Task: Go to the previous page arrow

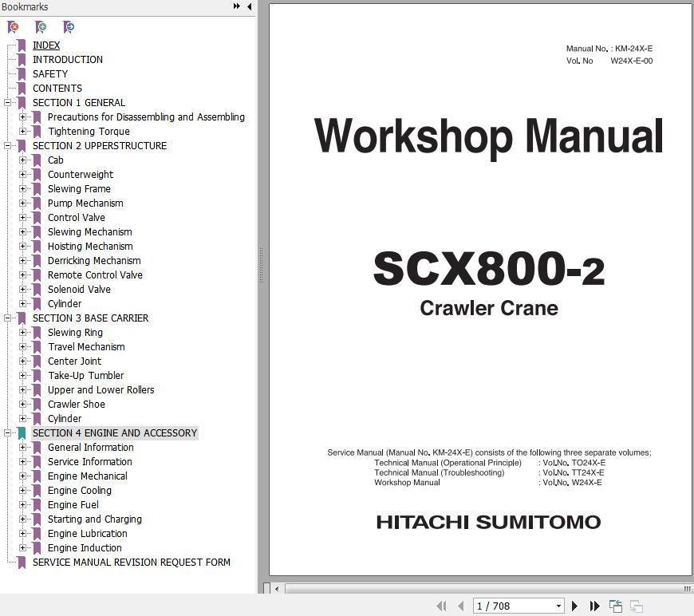Action: pyautogui.click(x=461, y=606)
